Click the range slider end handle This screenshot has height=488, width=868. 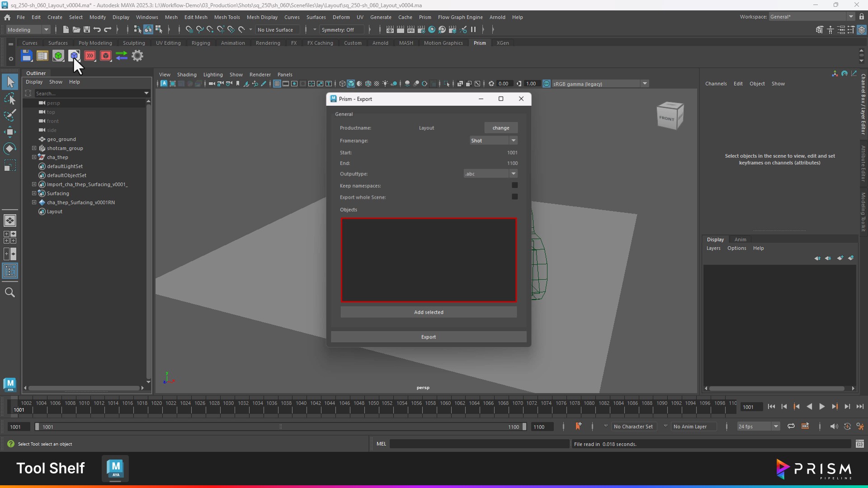pos(524,427)
